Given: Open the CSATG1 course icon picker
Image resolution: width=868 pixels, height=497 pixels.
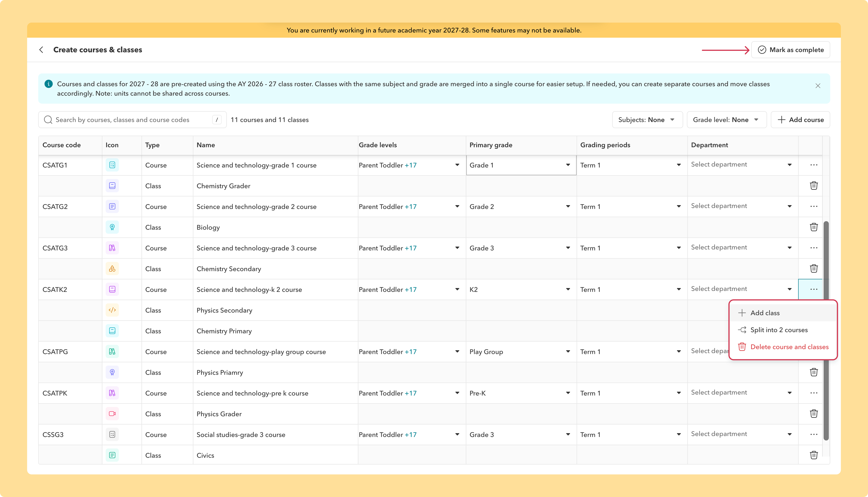Looking at the screenshot, I should point(112,165).
